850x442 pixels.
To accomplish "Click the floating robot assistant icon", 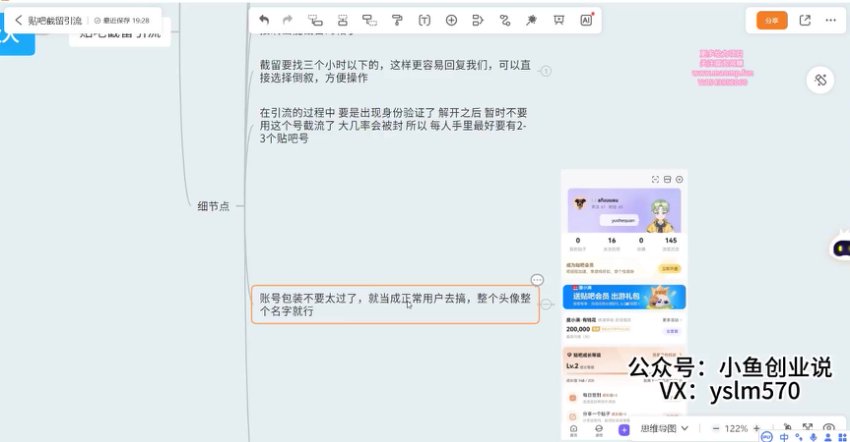I will [x=839, y=250].
